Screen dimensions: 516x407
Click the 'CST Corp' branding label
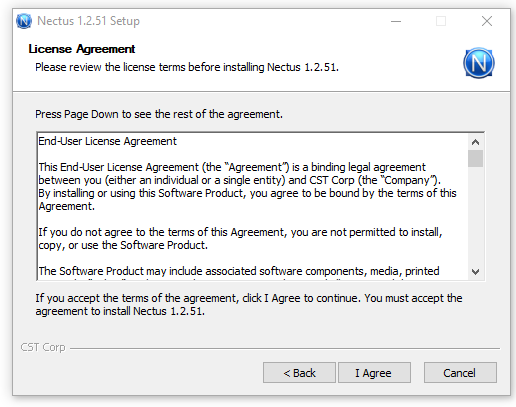[43, 347]
